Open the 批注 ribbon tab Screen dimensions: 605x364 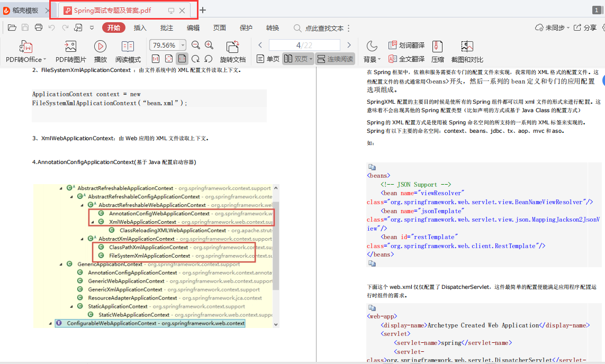(167, 28)
